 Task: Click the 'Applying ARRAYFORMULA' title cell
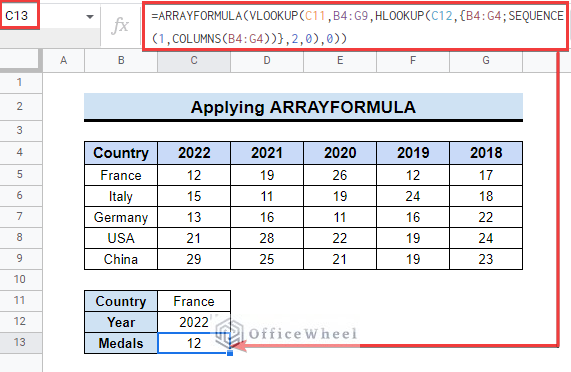point(303,107)
